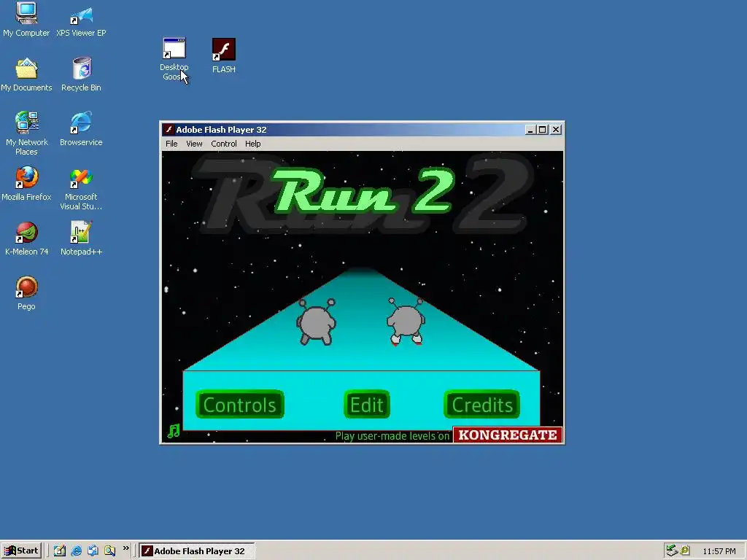Select the My Documents folder icon
The height and width of the screenshot is (560, 747).
[x=26, y=75]
